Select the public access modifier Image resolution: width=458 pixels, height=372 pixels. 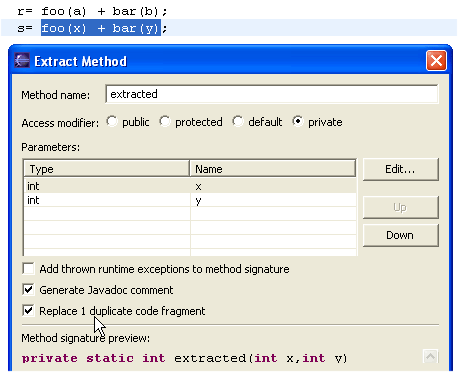pos(112,122)
